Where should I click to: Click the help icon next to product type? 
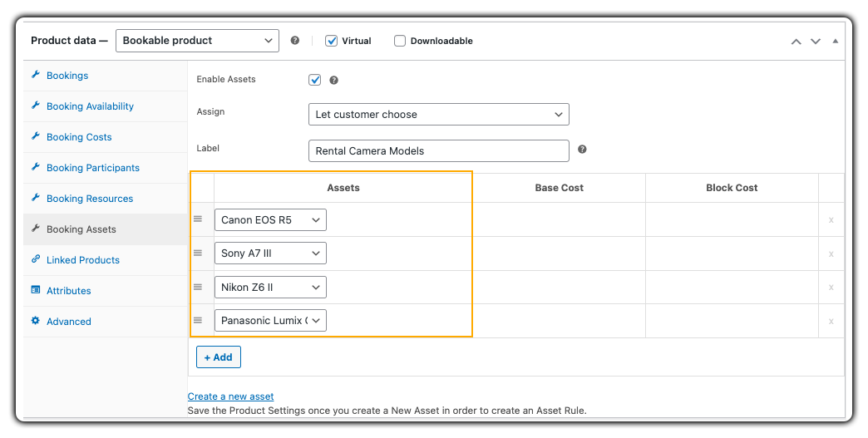point(295,41)
